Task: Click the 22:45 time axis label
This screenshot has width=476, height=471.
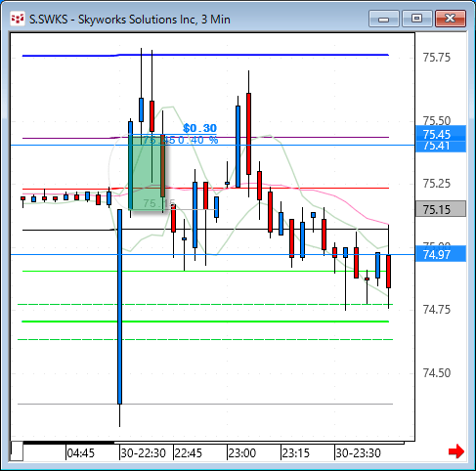Action: (189, 453)
